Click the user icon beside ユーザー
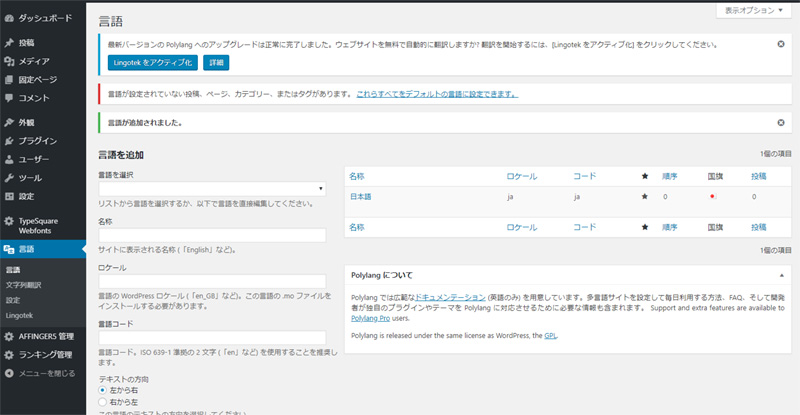Screen dimensions: 800x415 pos(9,159)
